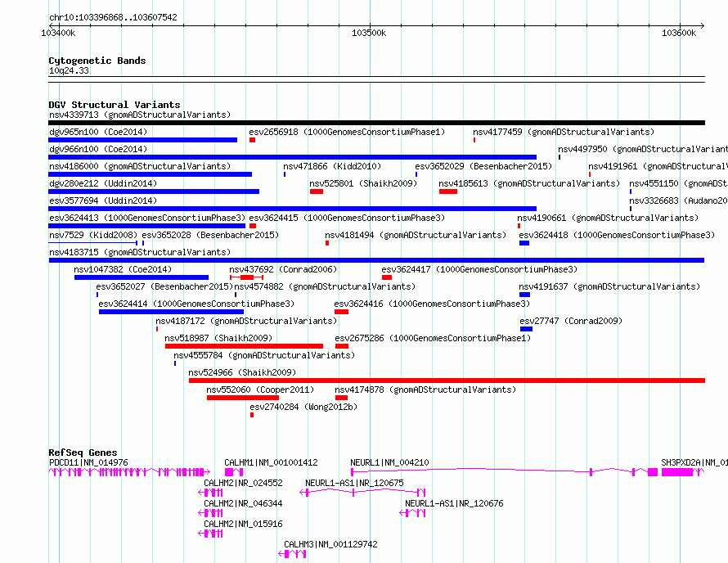
Task: Select nsv7529 (Kidd2008) label
Action: [93, 235]
